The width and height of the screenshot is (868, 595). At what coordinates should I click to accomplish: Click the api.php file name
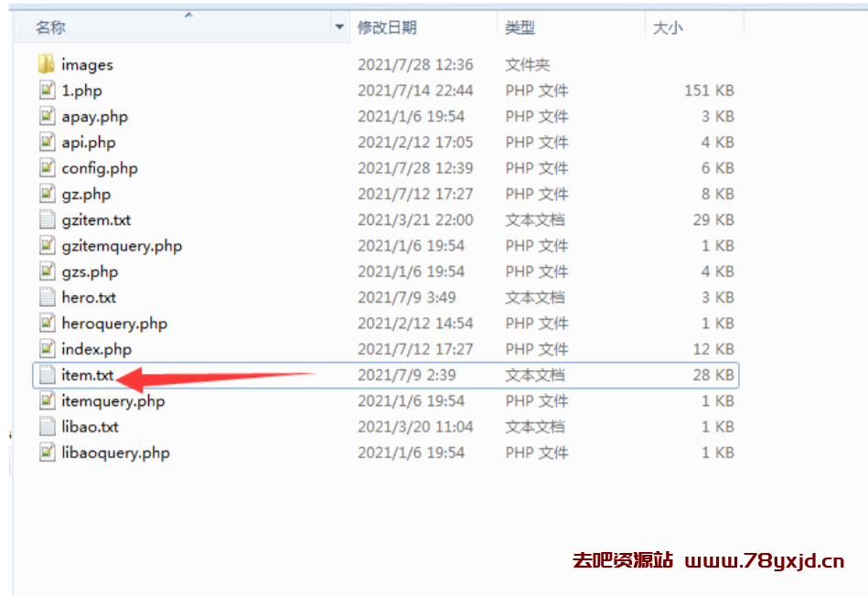(89, 143)
